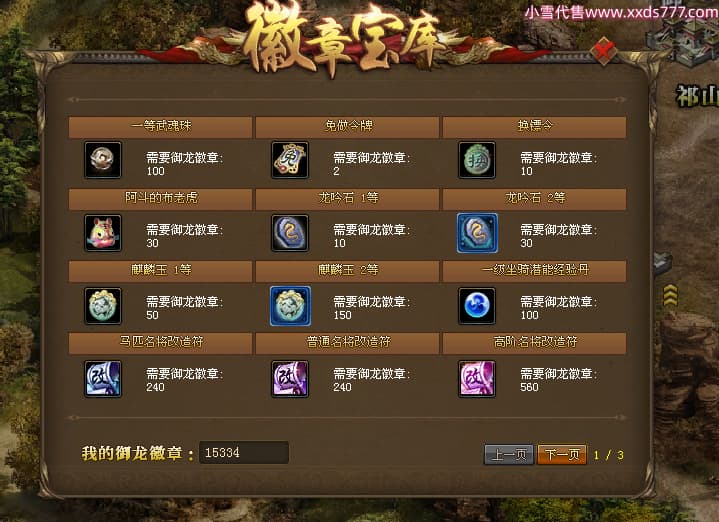Choose the 麒麟玉 1等 jade icon
The image size is (719, 522).
103,305
